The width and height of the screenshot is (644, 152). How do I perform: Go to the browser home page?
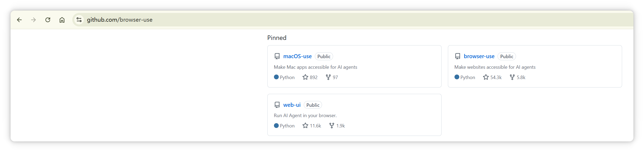[x=62, y=20]
